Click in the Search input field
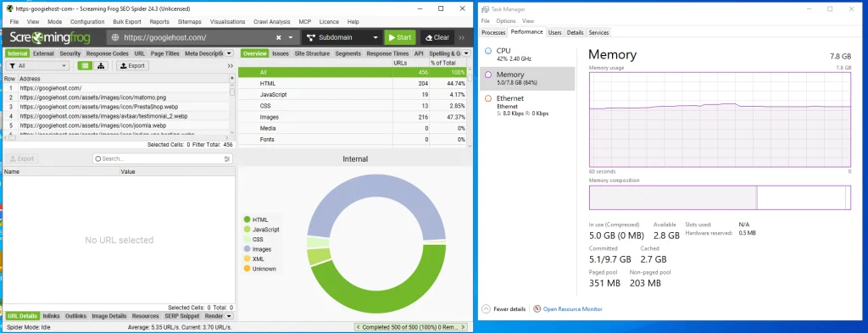Screen dimensions: 868x333 162,158
